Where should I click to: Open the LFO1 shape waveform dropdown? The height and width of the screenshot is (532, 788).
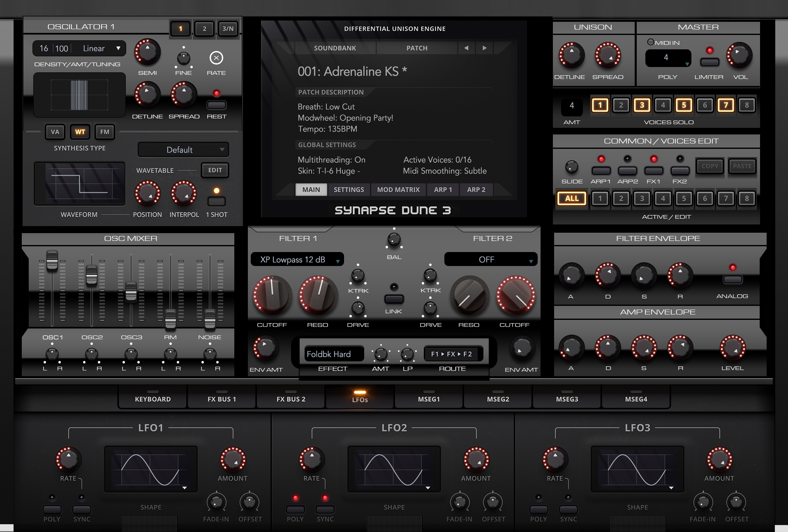(151, 469)
